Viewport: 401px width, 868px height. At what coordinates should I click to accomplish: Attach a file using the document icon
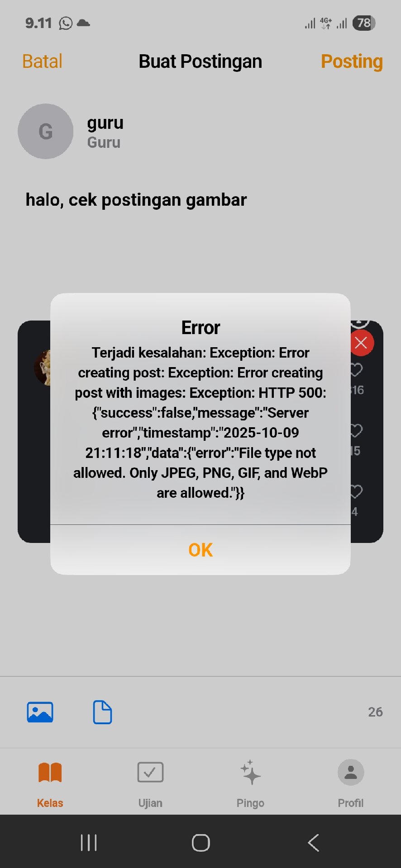(x=102, y=712)
